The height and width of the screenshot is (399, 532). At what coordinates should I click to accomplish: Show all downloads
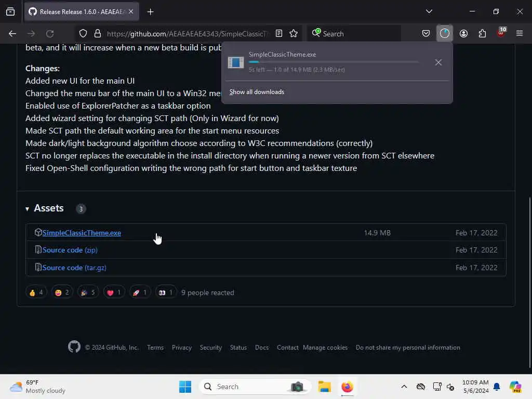(257, 92)
